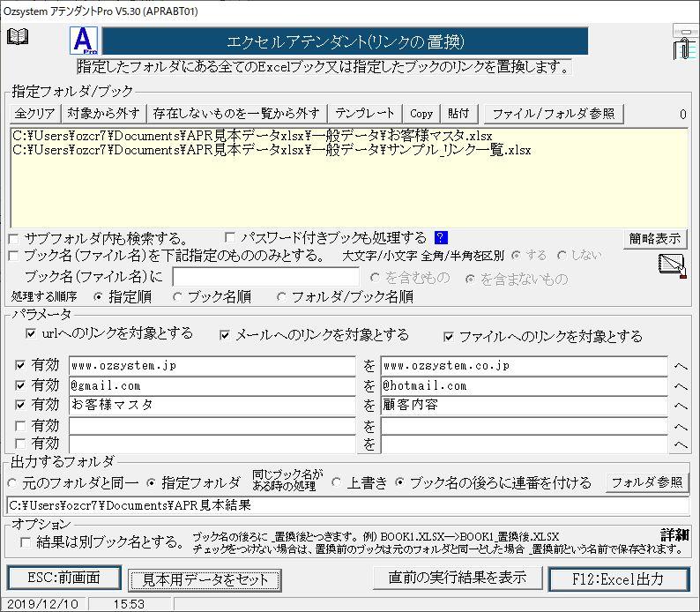Run F12:Excel出力 button
Image resolution: width=700 pixels, height=612 pixels.
(619, 579)
